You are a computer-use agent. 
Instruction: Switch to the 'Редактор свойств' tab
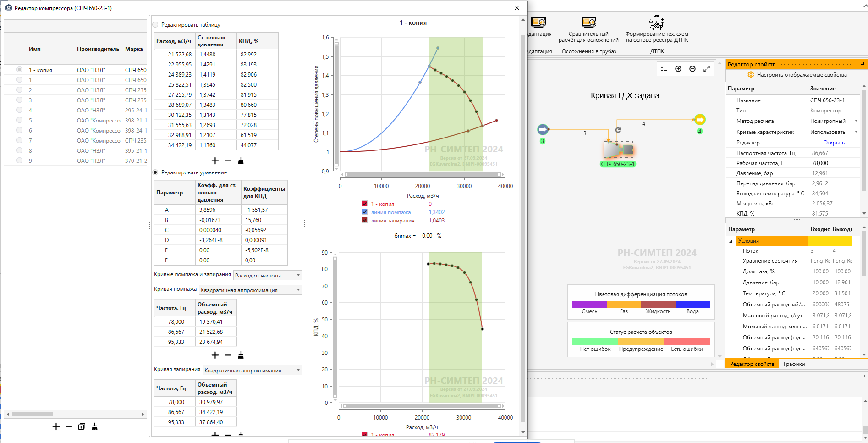click(x=752, y=364)
